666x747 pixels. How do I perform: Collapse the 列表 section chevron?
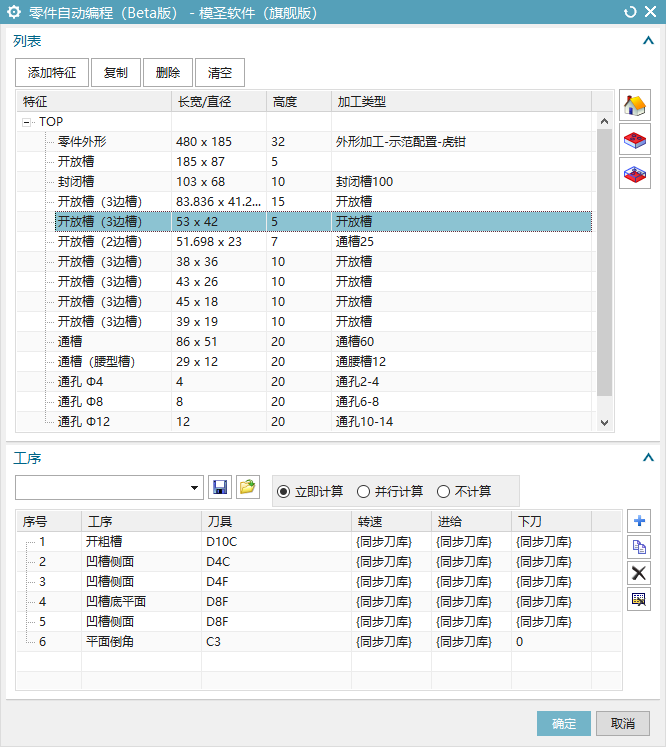(648, 40)
